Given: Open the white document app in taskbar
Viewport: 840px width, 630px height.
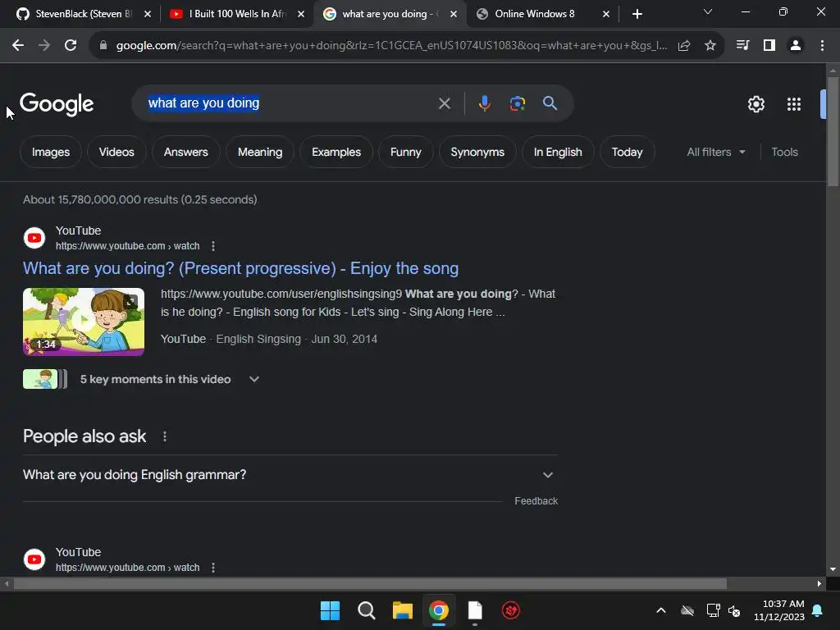Looking at the screenshot, I should [475, 610].
